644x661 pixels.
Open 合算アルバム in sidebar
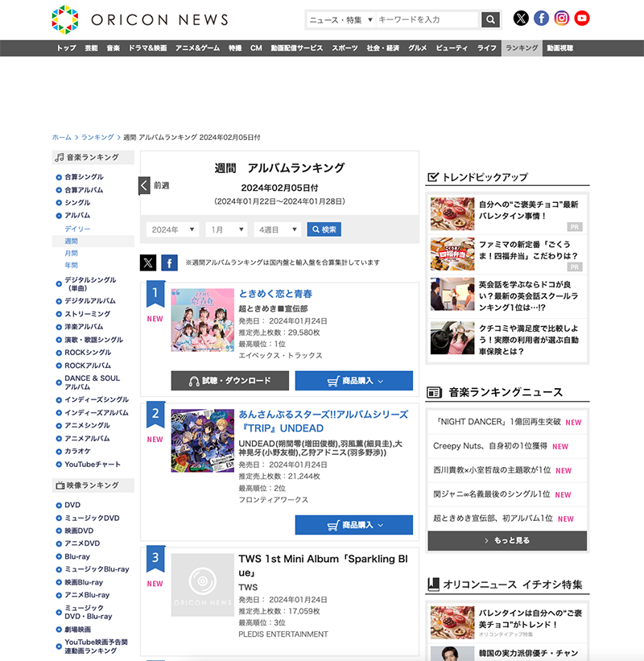(x=84, y=190)
